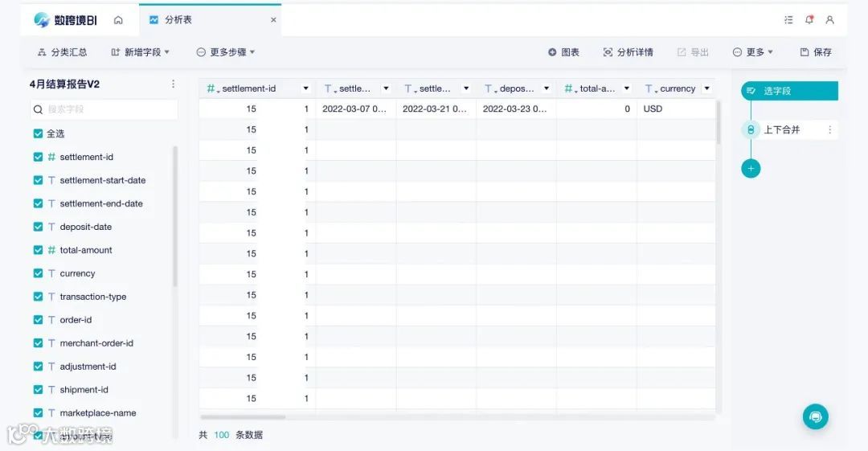The height and width of the screenshot is (451, 868).
Task: Select the 上下合并 step
Action: (789, 129)
